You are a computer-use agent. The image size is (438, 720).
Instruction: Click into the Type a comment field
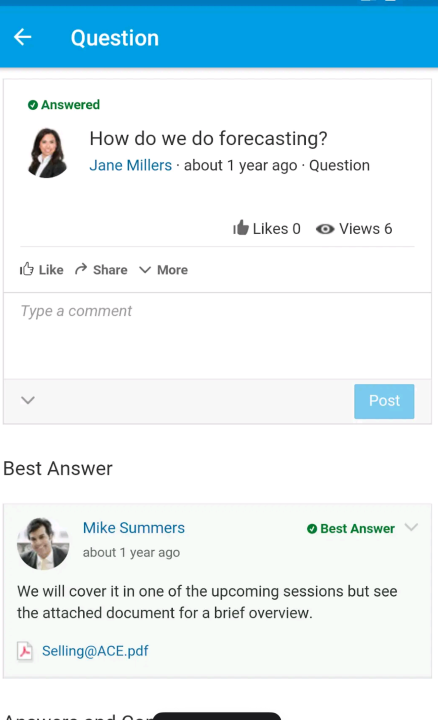point(217,336)
